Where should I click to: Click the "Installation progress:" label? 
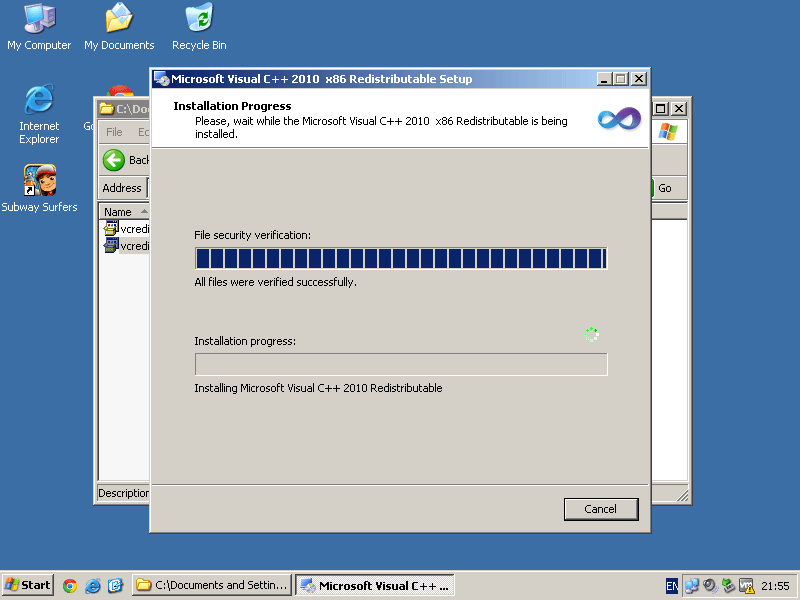coord(245,341)
